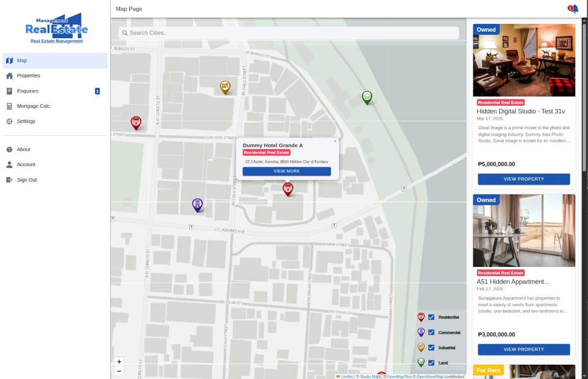Open the About page
This screenshot has height=379, width=588.
click(55, 149)
